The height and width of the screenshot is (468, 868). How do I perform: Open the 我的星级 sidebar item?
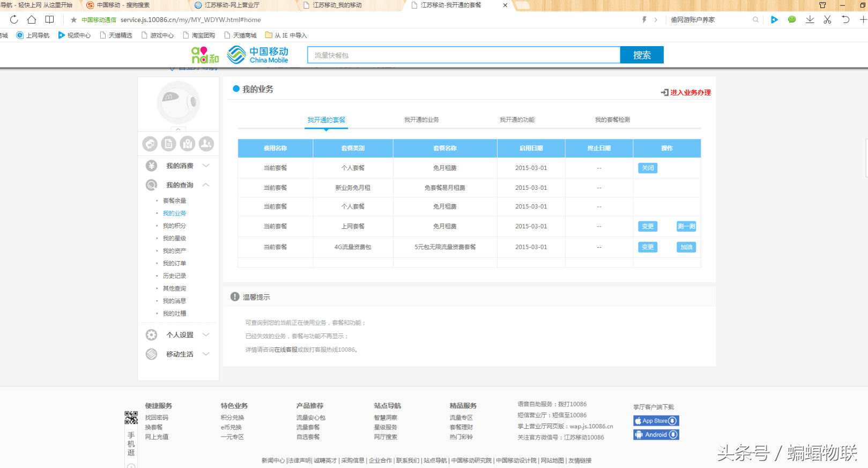174,239
